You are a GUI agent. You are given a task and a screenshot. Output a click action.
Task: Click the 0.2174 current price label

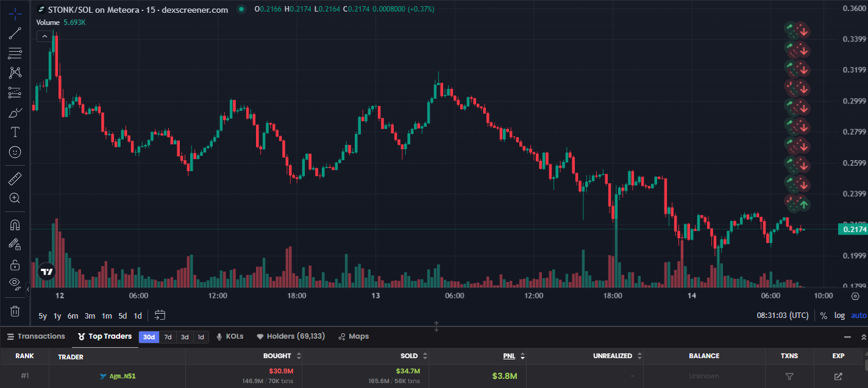[x=853, y=229]
